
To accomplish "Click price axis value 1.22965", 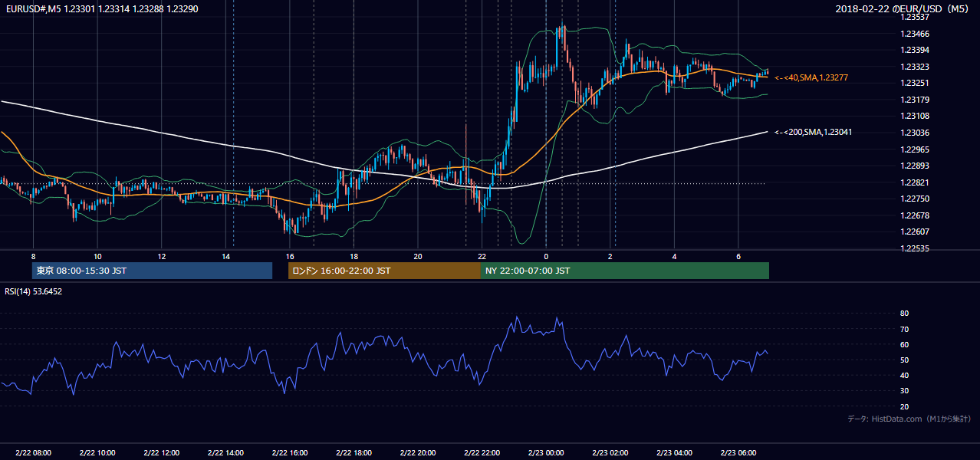I will (x=915, y=149).
